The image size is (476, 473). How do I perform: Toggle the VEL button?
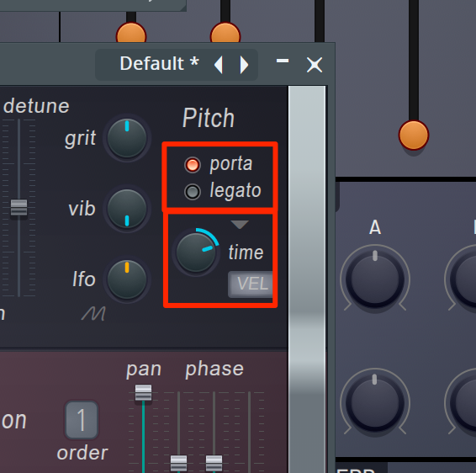251,284
